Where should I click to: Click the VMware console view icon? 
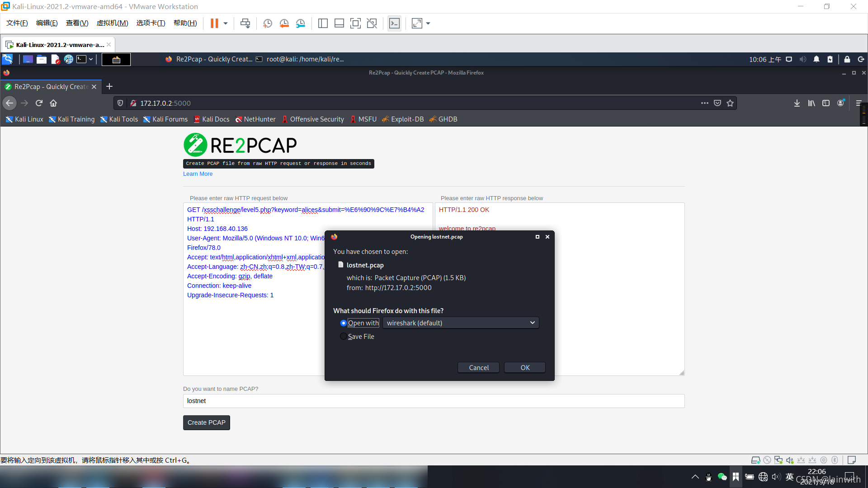(394, 23)
